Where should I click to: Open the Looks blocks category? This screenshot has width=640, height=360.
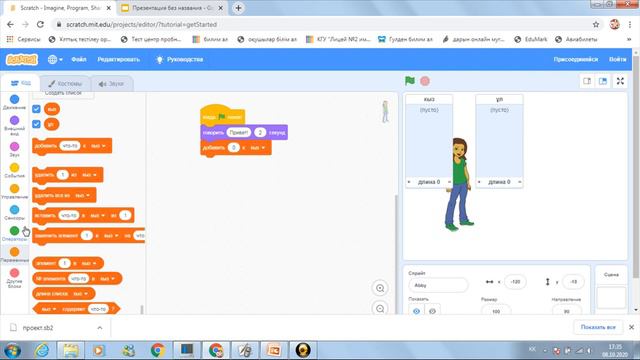click(14, 125)
